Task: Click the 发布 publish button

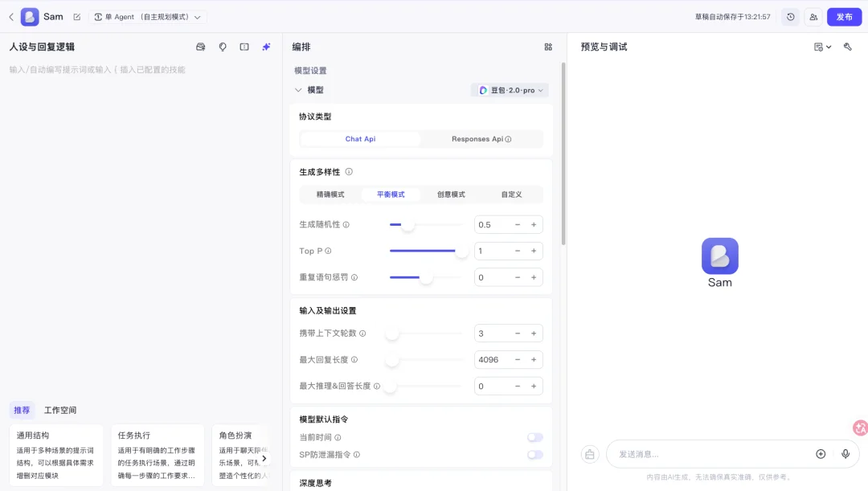Action: (844, 16)
